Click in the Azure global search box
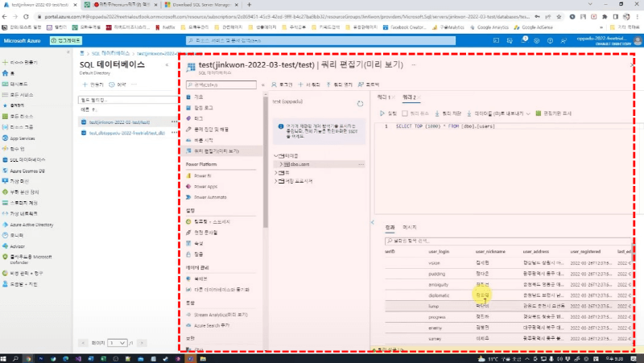The image size is (644, 363). click(320, 41)
